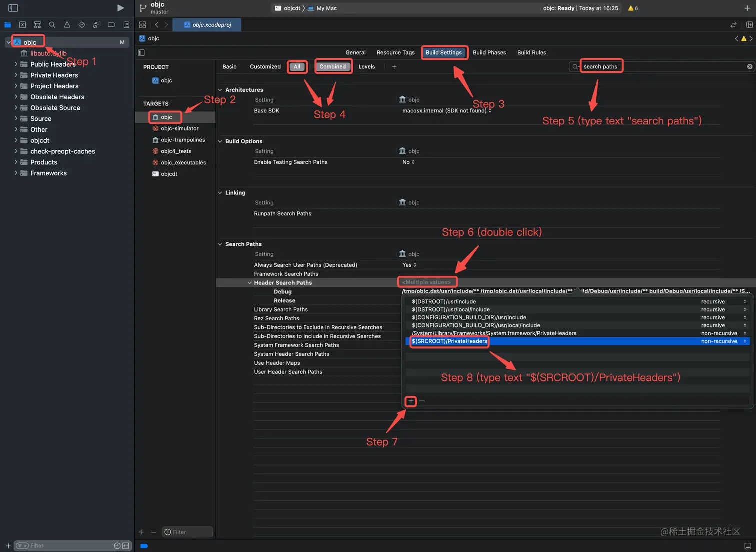Select the objc-trampolines target
756x552 pixels.
(178, 140)
